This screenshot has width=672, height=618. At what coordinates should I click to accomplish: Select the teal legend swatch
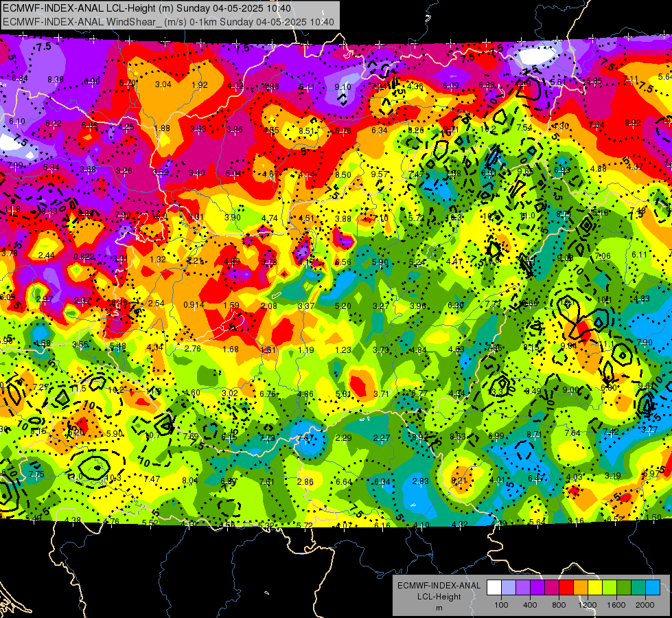point(638,588)
